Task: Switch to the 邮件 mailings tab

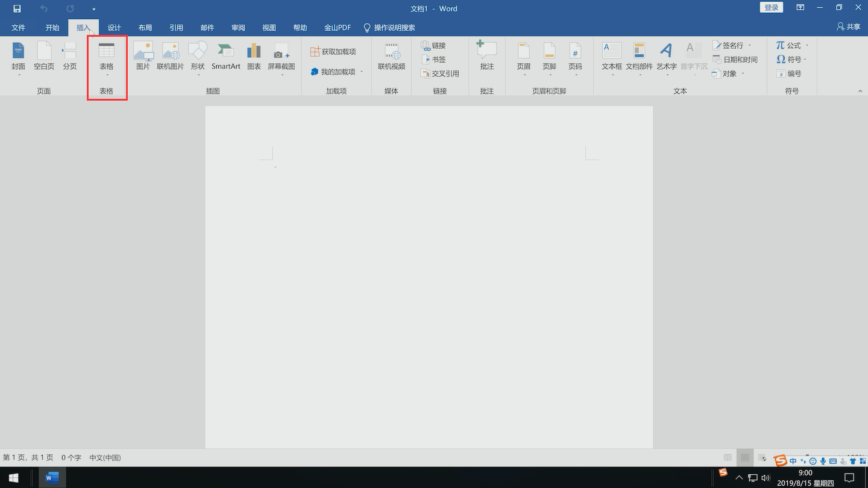Action: 207,28
